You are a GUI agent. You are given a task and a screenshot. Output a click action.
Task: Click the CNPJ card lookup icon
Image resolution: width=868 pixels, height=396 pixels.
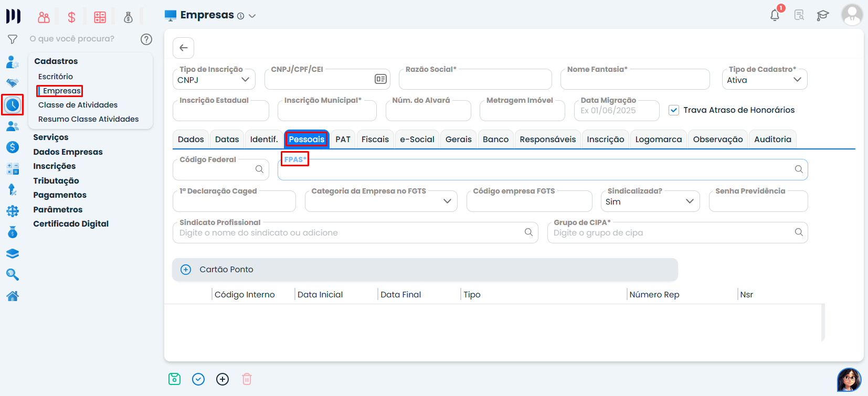point(380,79)
